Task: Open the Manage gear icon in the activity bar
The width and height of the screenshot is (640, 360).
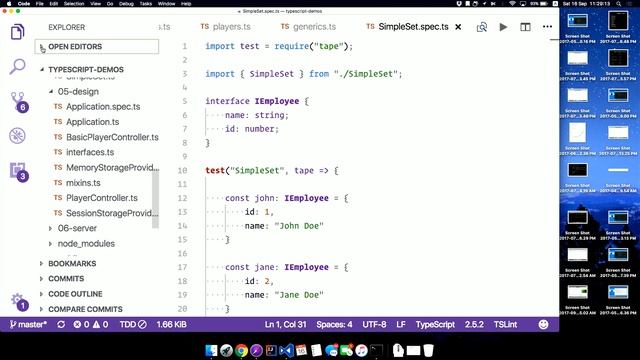Action: pos(18,302)
